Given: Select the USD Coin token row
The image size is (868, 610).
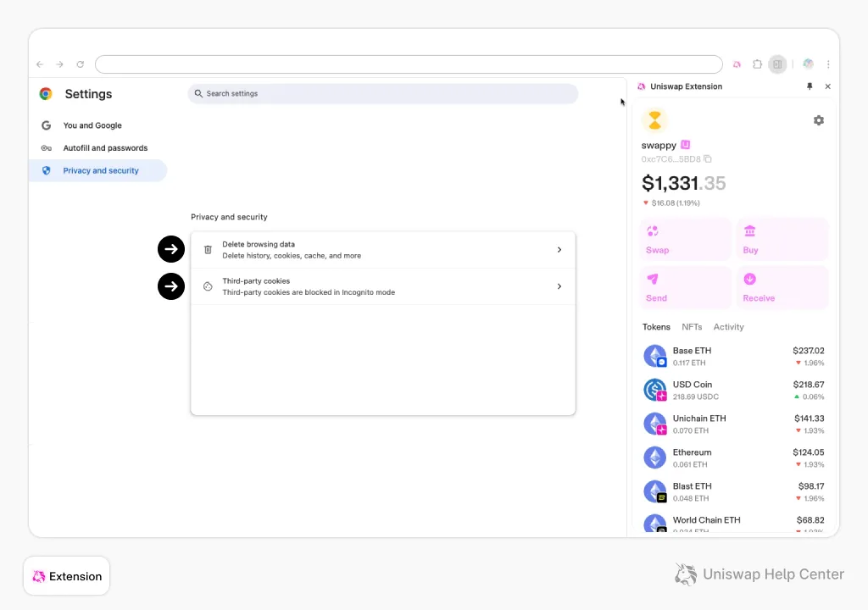Looking at the screenshot, I should tap(733, 391).
